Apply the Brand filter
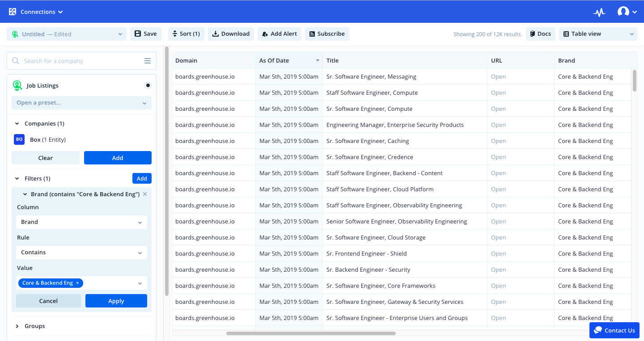The width and height of the screenshot is (644, 341). coord(116,300)
